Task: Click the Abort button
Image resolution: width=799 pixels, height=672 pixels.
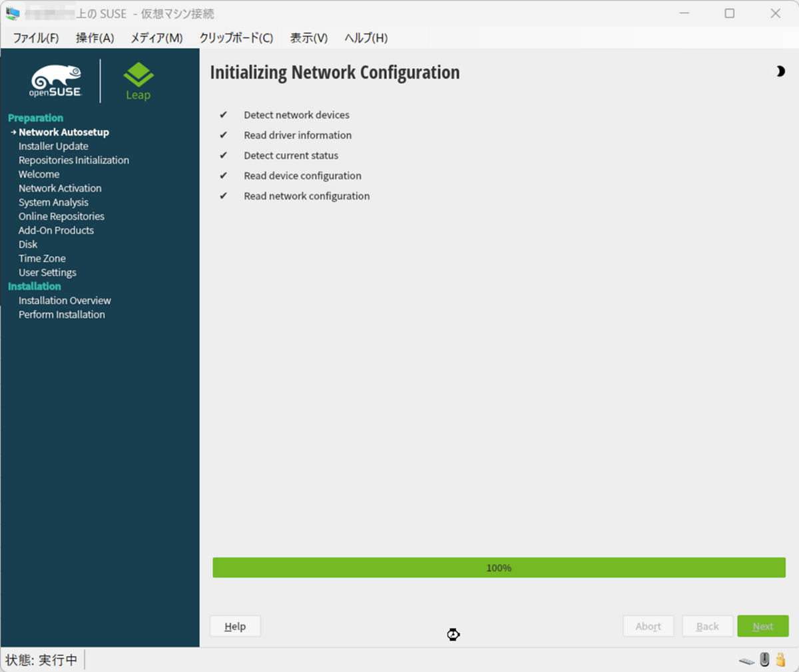Action: coord(648,626)
